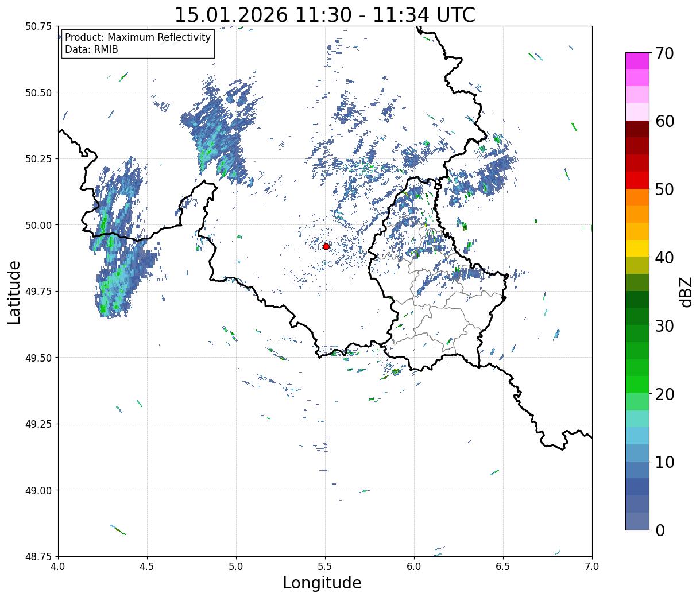This screenshot has height=597, width=700.
Task: Click the bottom slate-blue swatch at 0 dBZ
Action: click(637, 521)
